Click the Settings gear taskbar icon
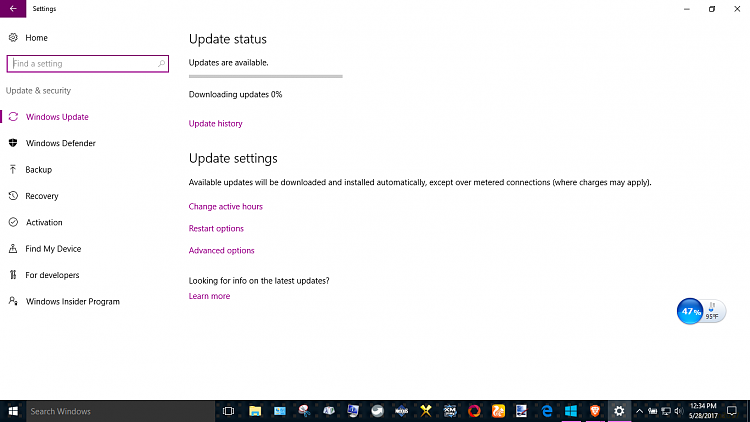This screenshot has height=422, width=750. [619, 411]
